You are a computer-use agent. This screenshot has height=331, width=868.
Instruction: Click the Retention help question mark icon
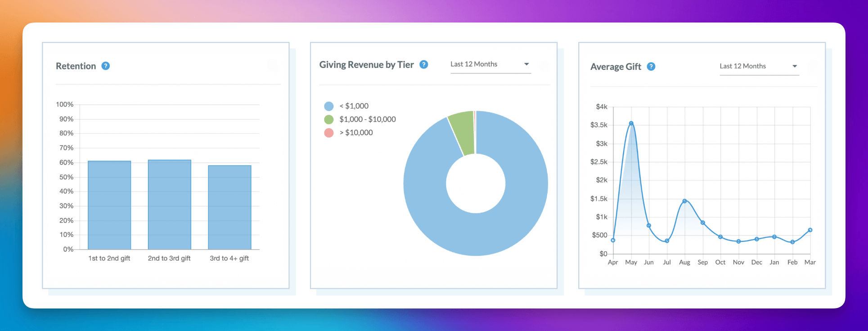[x=106, y=66]
